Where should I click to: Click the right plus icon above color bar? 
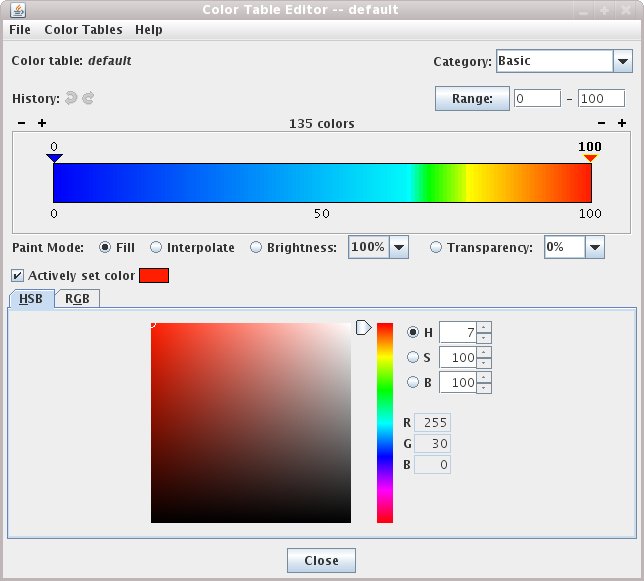pyautogui.click(x=622, y=123)
